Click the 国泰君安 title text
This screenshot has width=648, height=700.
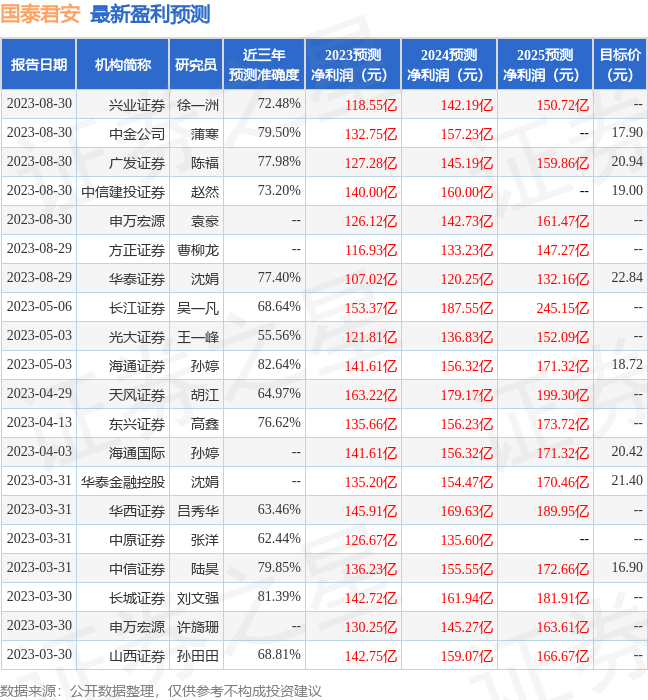pyautogui.click(x=40, y=14)
